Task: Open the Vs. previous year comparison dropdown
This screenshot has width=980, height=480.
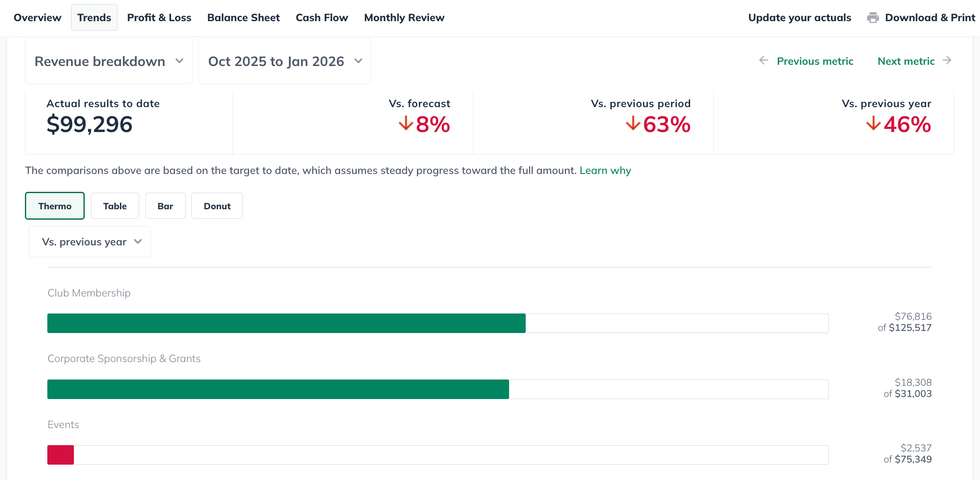Action: [90, 242]
